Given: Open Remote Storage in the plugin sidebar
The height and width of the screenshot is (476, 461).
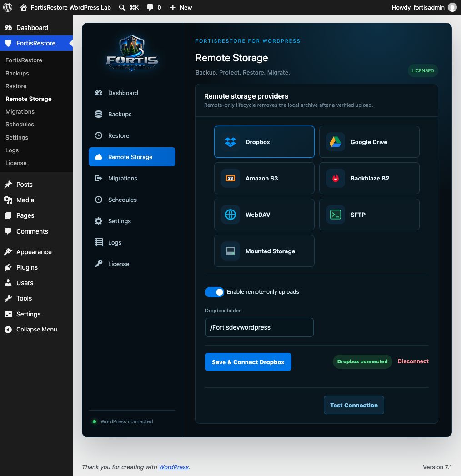Looking at the screenshot, I should pos(132,157).
